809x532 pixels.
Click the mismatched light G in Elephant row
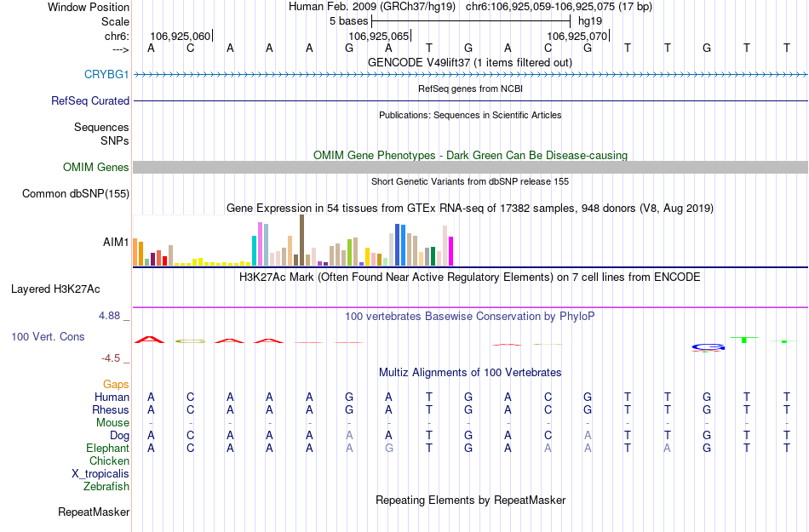point(389,449)
